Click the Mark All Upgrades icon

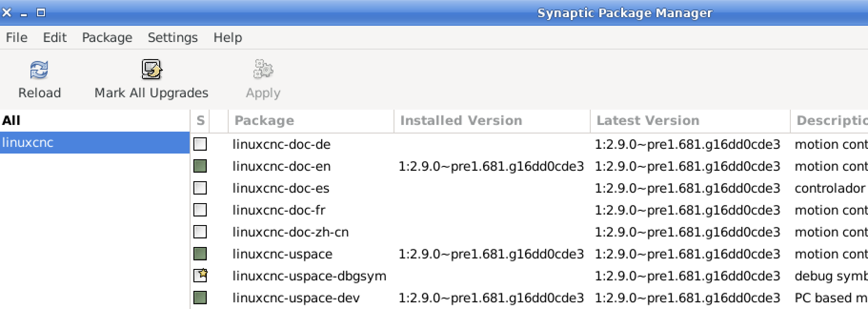151,70
